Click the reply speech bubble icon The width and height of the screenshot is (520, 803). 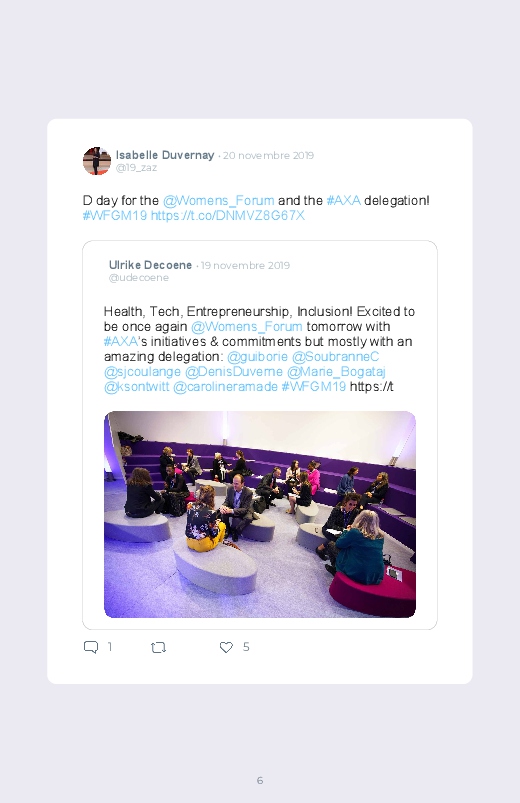coord(91,647)
